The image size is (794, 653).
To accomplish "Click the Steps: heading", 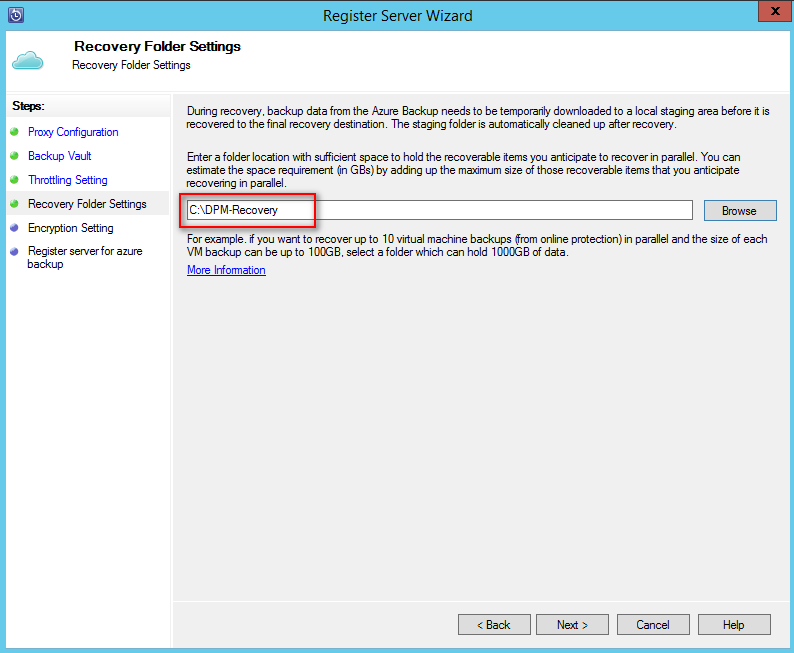I will 28,106.
